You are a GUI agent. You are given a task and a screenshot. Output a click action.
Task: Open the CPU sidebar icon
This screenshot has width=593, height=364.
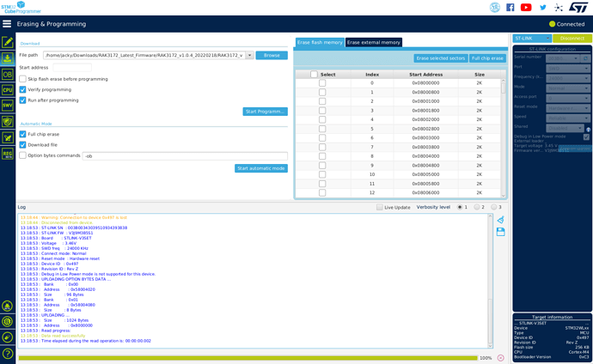point(7,90)
